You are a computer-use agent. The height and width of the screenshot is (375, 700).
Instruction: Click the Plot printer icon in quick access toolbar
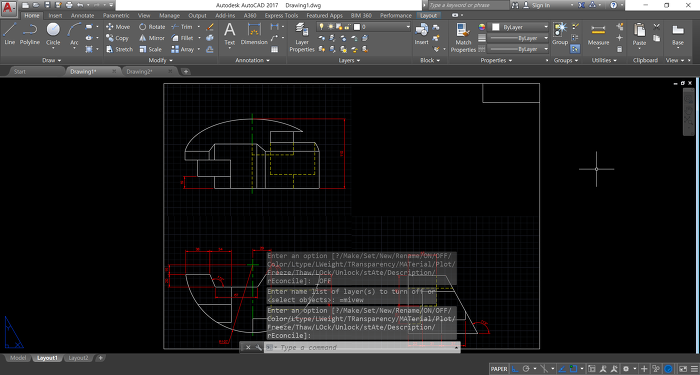(x=69, y=5)
